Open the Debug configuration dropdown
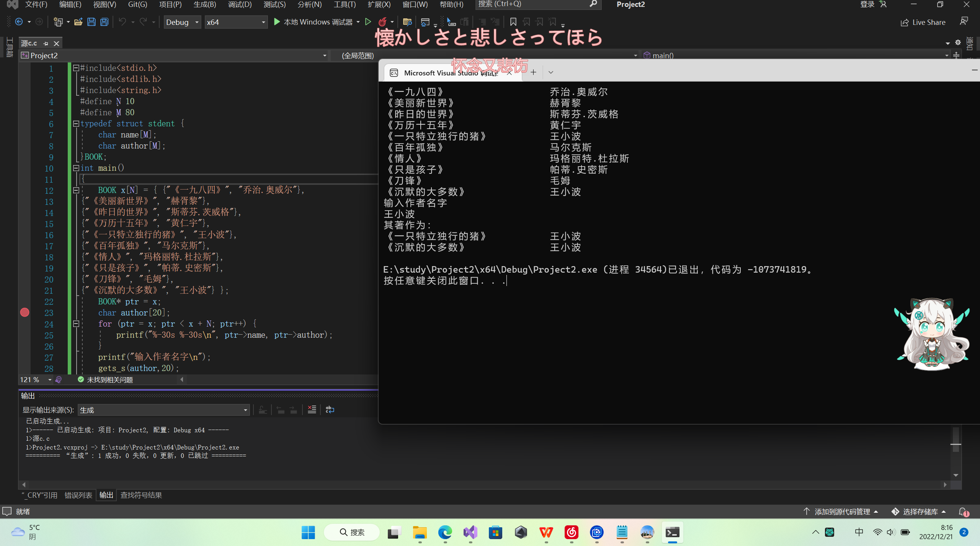The height and width of the screenshot is (546, 980). tap(182, 22)
